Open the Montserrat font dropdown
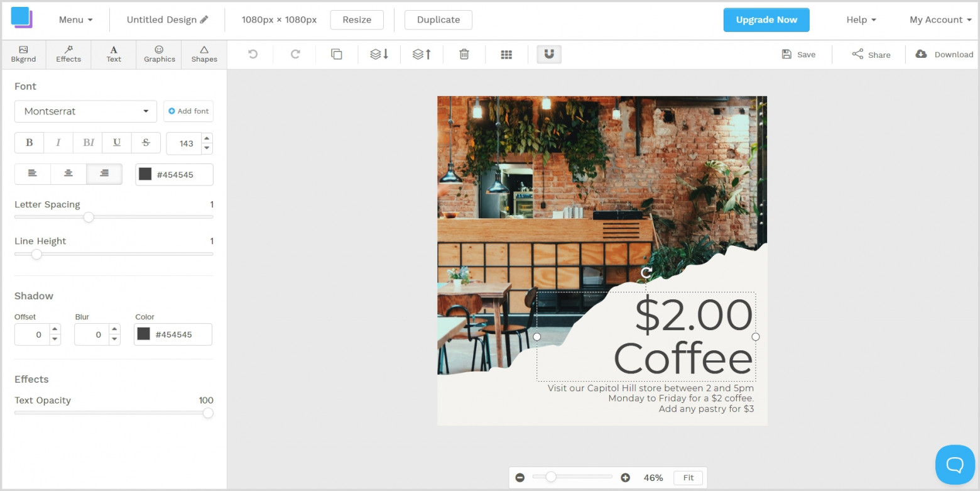Screen dimensions: 980x491 [85, 111]
